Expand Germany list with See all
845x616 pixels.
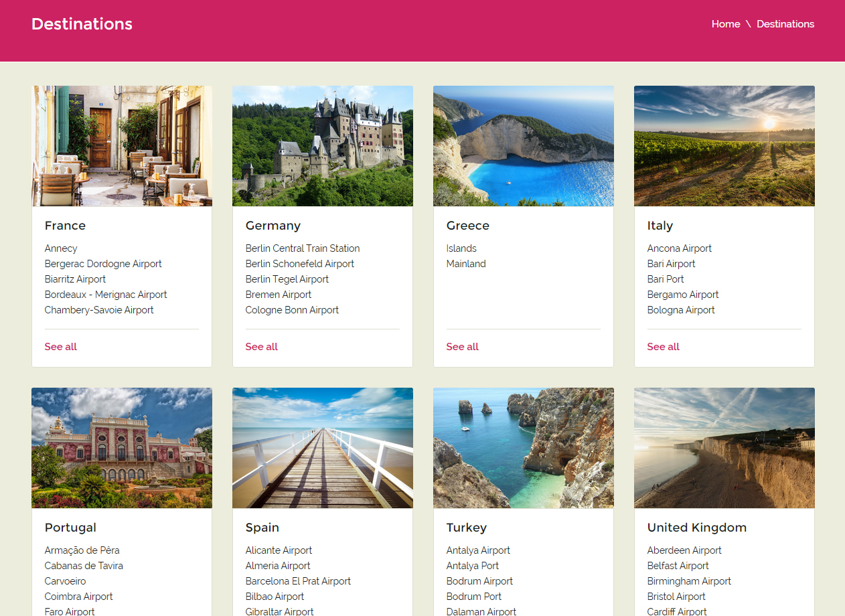(x=262, y=347)
